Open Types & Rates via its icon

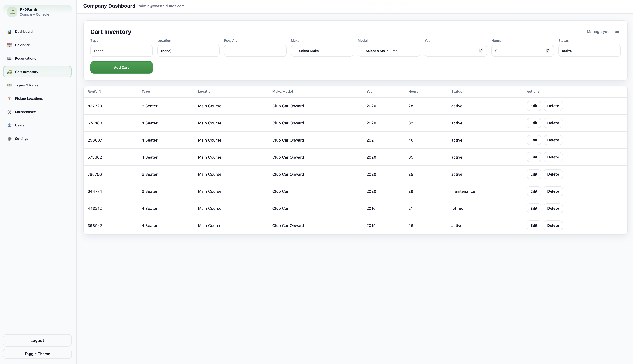point(9,85)
